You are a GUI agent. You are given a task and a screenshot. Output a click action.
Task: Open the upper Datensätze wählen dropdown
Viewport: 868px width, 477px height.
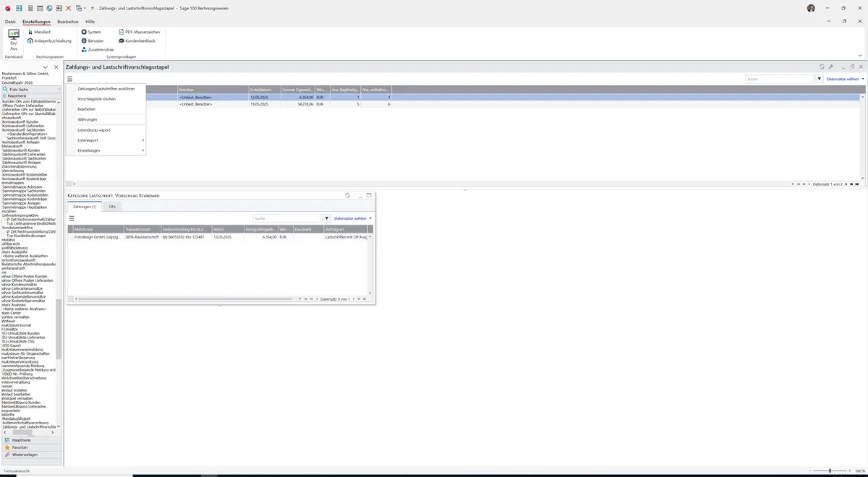pos(845,79)
